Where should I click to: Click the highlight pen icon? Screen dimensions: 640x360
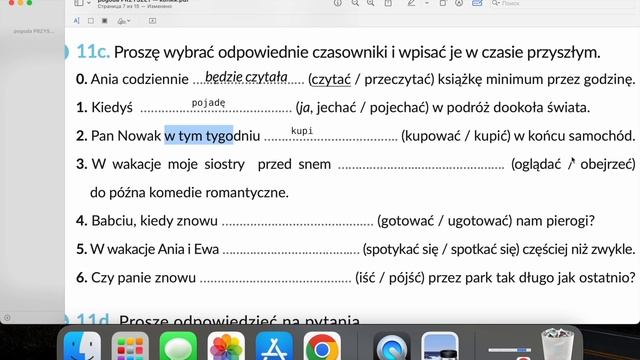(411, 3)
